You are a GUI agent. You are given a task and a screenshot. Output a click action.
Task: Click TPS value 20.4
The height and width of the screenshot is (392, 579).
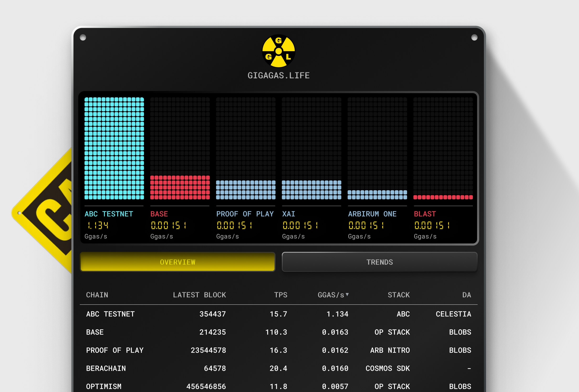279,368
